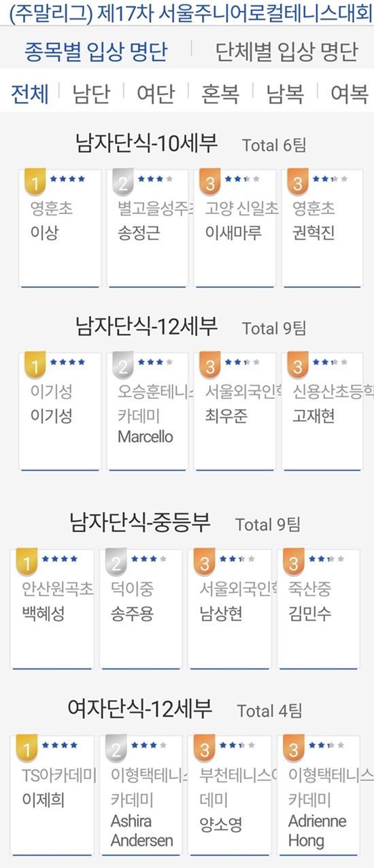Viewport: 374px width, 868px height.
Task: Click gold medal icon on 이기성 card
Action: click(34, 366)
